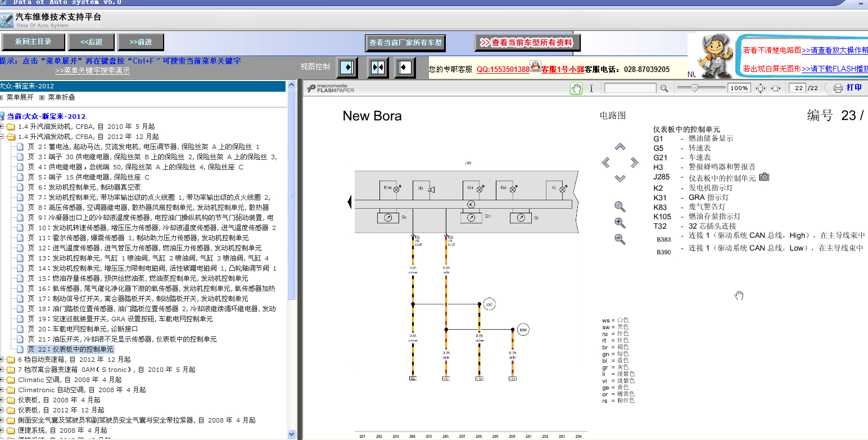Expand the 仪表板, 自 2008 年 4 月起 folder

(x=2, y=400)
